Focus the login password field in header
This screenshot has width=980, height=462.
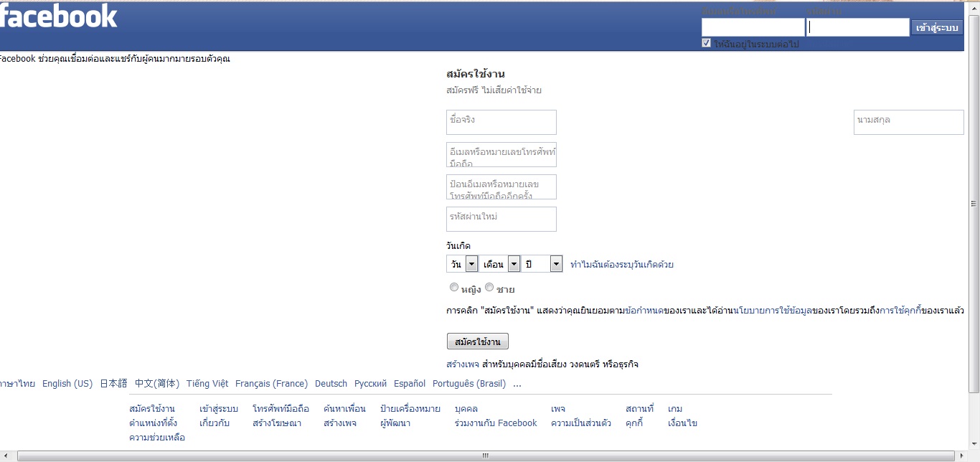pyautogui.click(x=858, y=27)
